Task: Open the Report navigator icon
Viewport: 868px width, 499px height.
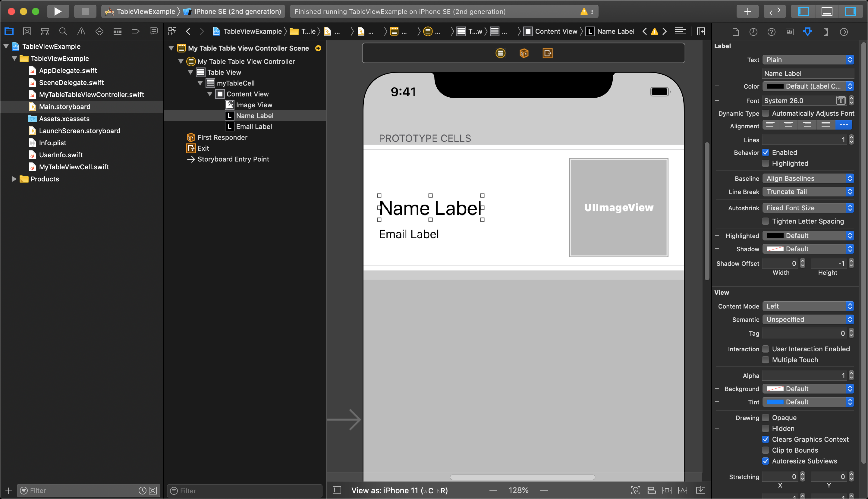Action: click(x=153, y=32)
